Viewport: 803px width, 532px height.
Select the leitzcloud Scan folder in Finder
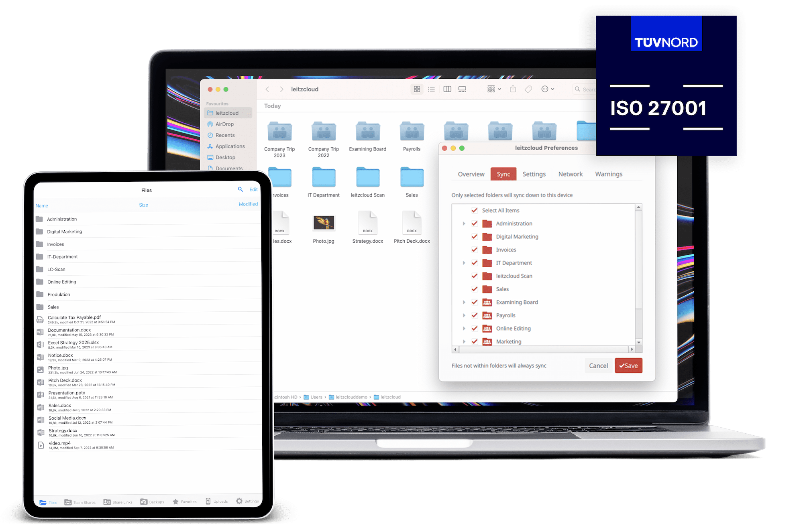coord(368,183)
